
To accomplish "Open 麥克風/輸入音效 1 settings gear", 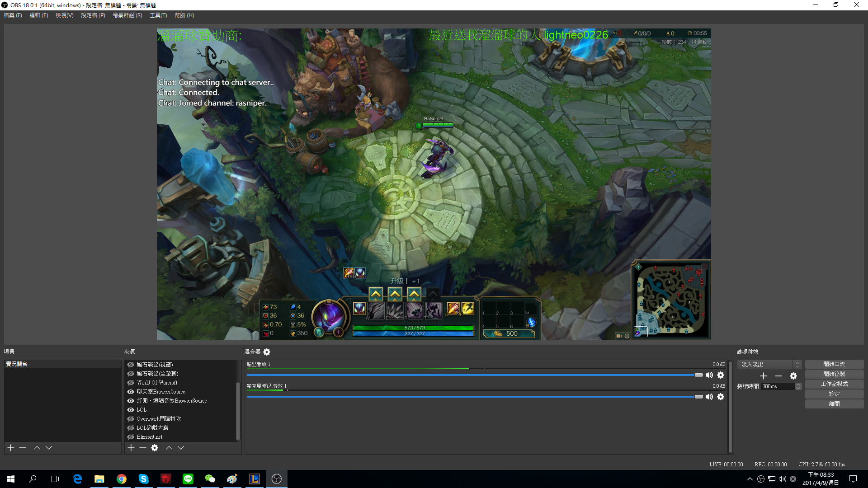I will point(721,397).
